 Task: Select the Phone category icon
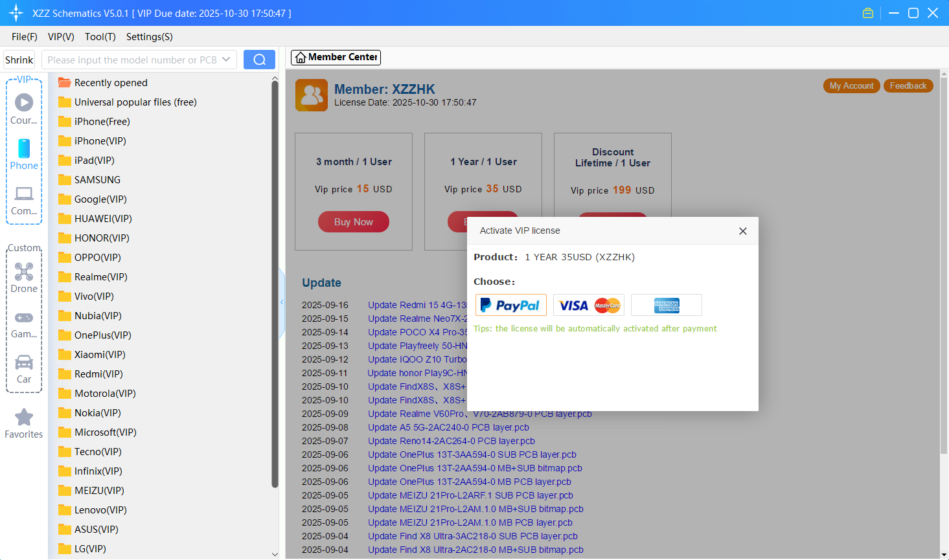(x=24, y=148)
